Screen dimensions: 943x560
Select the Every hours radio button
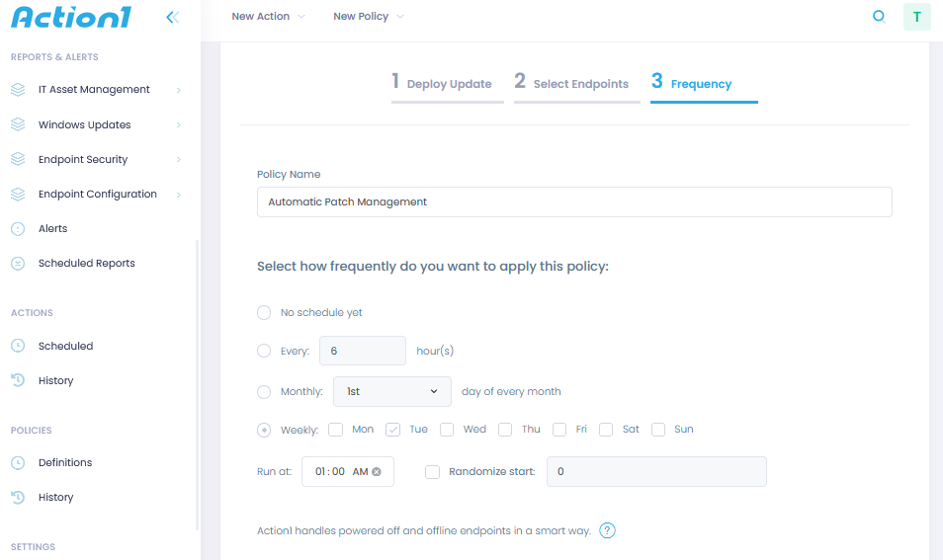[x=264, y=351]
